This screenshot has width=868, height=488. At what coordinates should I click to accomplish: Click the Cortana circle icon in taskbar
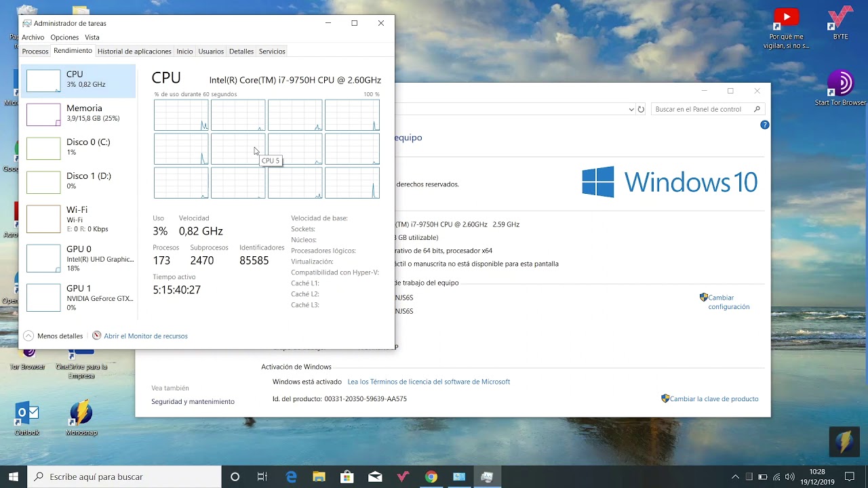click(235, 476)
